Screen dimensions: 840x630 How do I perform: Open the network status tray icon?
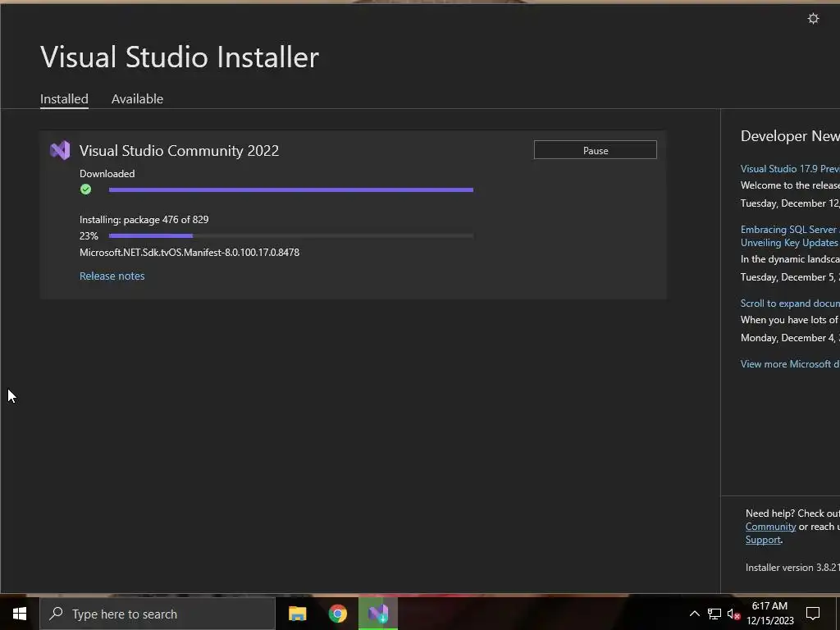(714, 614)
